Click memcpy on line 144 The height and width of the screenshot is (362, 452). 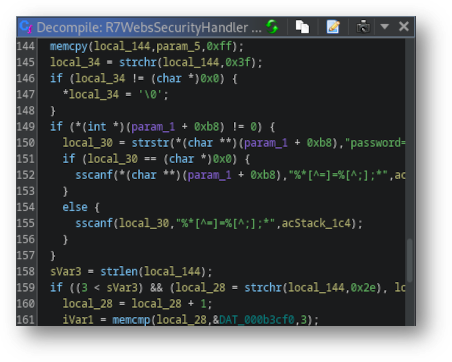coord(68,46)
